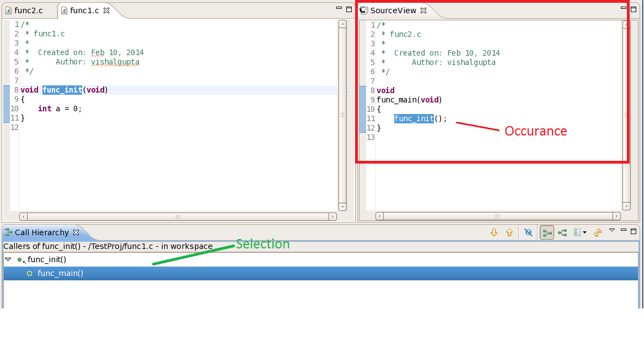644x347 pixels.
Task: Collapse the func_init() tree node
Action: 8,259
